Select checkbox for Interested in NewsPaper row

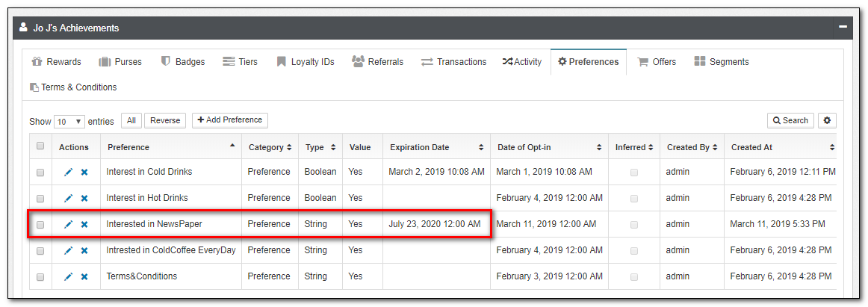point(40,225)
